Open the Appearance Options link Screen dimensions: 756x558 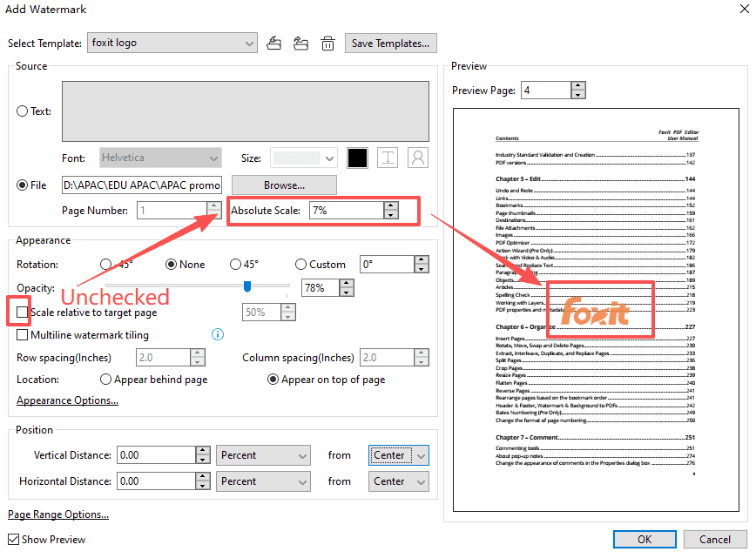coord(68,400)
